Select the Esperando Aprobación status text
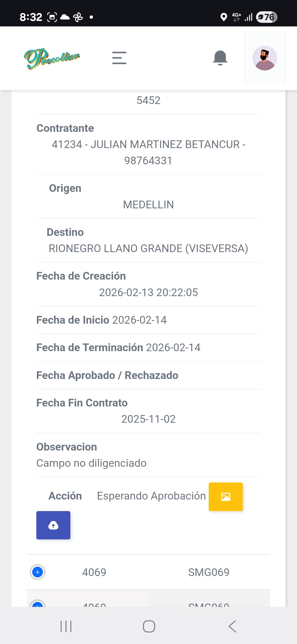The width and height of the screenshot is (297, 644). point(151,496)
